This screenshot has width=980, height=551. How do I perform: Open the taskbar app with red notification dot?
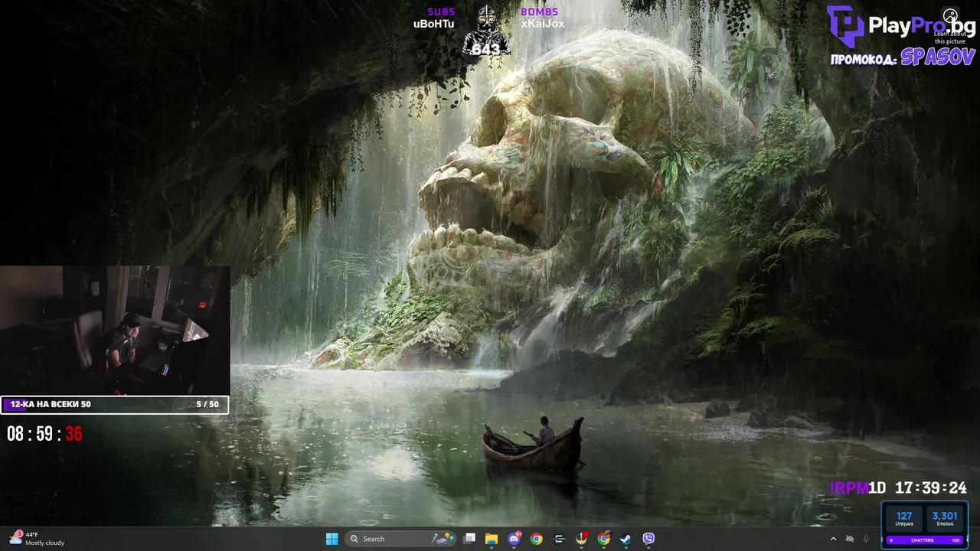tap(582, 539)
